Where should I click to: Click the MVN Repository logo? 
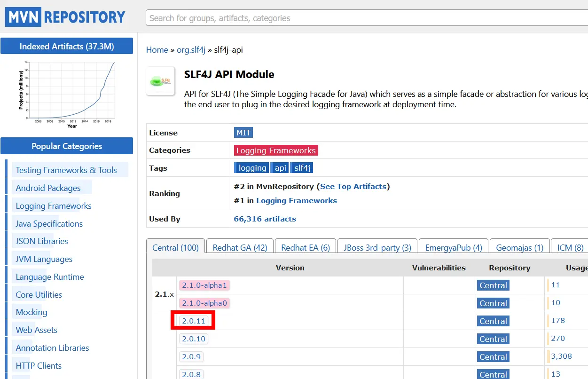[x=66, y=17]
